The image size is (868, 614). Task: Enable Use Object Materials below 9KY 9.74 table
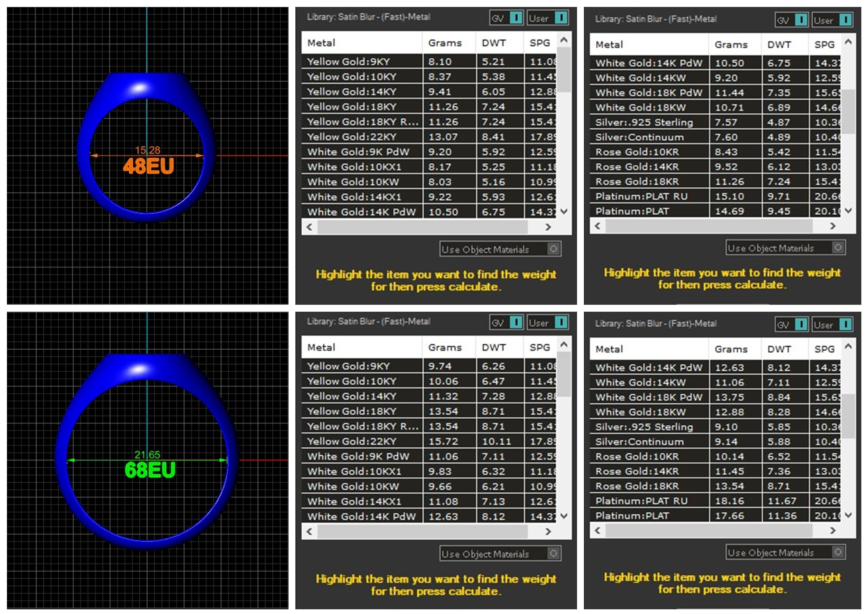pos(554,554)
